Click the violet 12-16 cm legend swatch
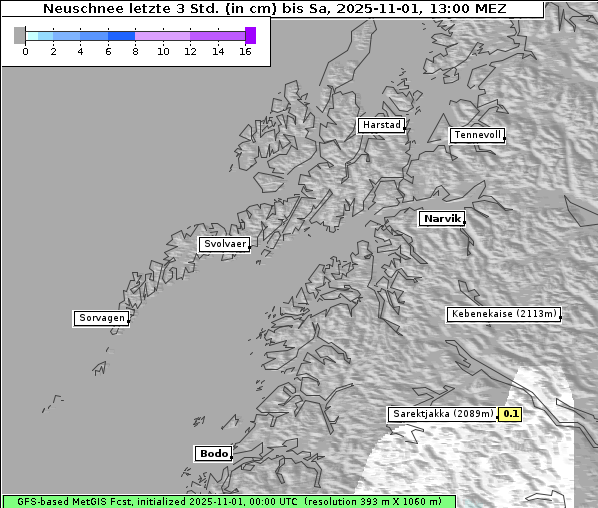 tap(217, 36)
